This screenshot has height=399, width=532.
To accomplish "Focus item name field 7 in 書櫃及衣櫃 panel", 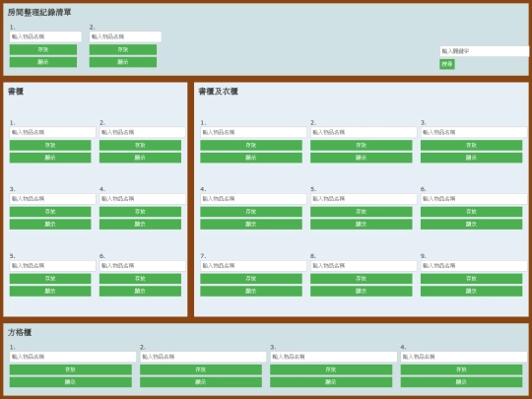I will (253, 266).
